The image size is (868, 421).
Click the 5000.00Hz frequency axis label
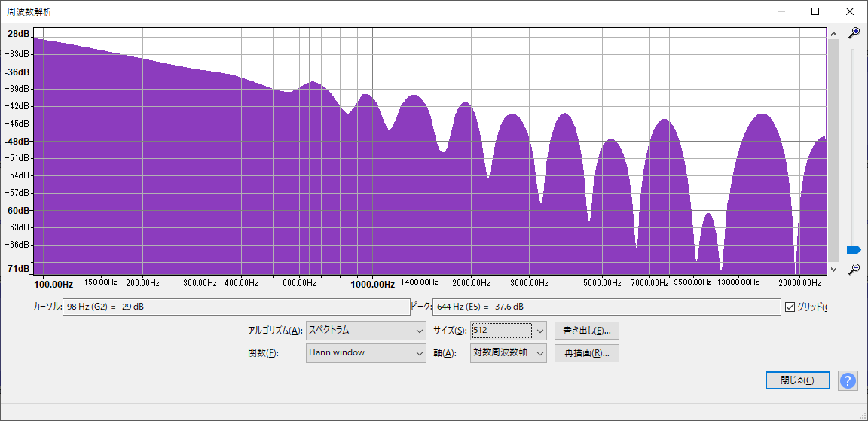coord(603,283)
